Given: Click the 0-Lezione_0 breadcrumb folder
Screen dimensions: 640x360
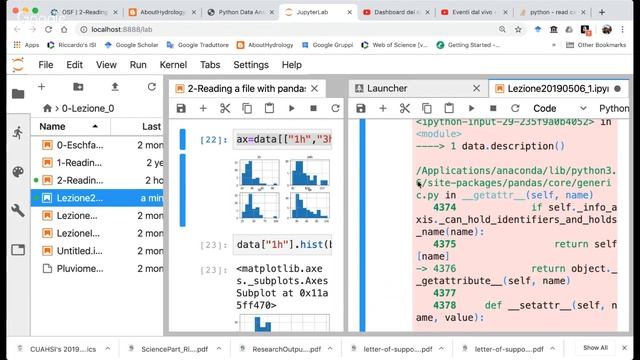Looking at the screenshot, I should (x=88, y=108).
